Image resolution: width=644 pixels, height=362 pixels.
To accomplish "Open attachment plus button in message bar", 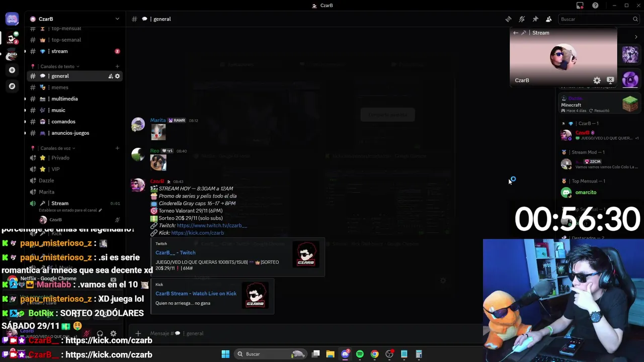I will coord(138,333).
